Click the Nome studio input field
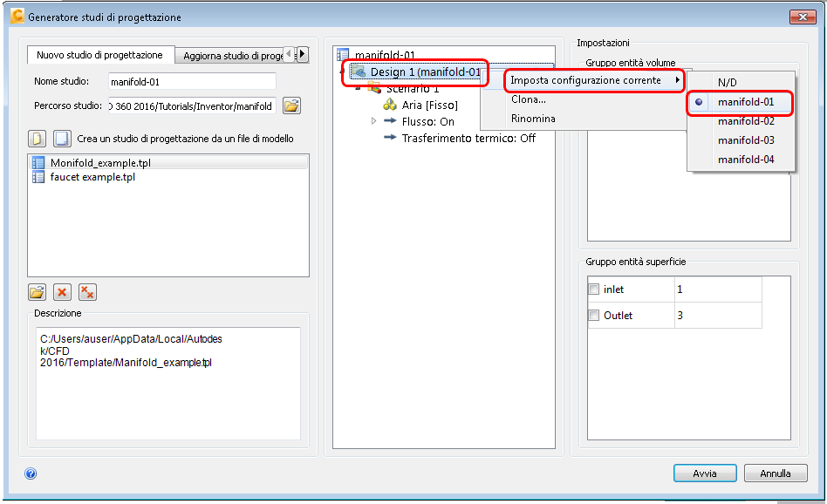Screen dimensions: 827x504 (192, 82)
